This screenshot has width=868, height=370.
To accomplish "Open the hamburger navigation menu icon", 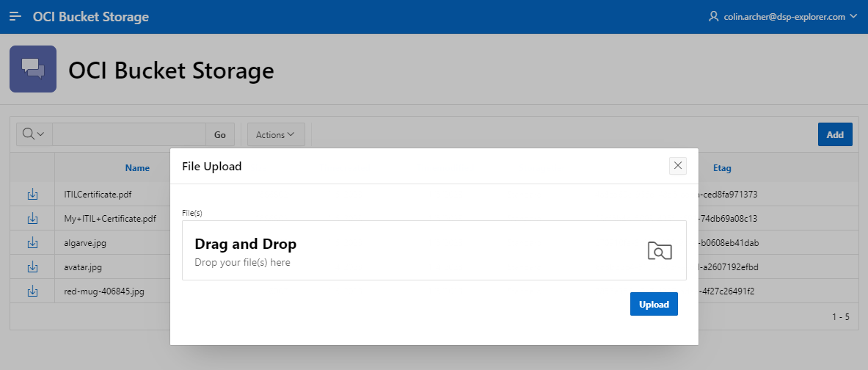I will (x=15, y=17).
